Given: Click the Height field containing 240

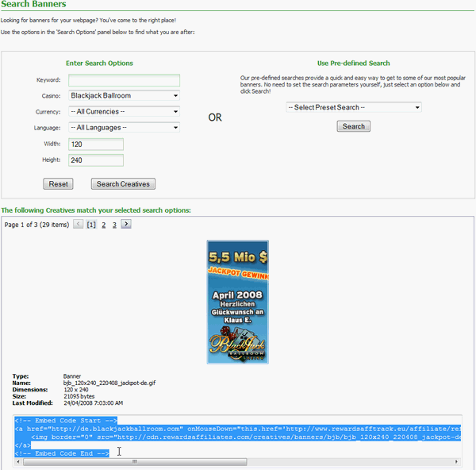Looking at the screenshot, I should (x=96, y=160).
